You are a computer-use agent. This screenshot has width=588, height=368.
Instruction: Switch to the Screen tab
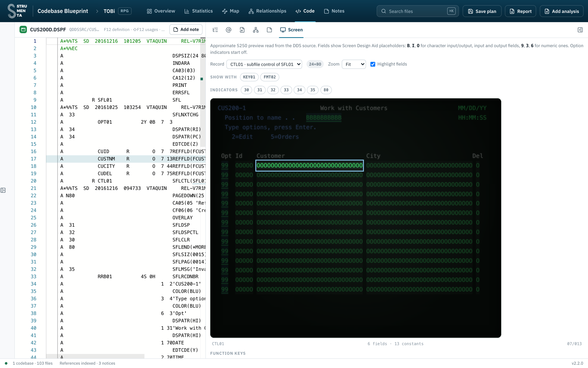pyautogui.click(x=291, y=30)
